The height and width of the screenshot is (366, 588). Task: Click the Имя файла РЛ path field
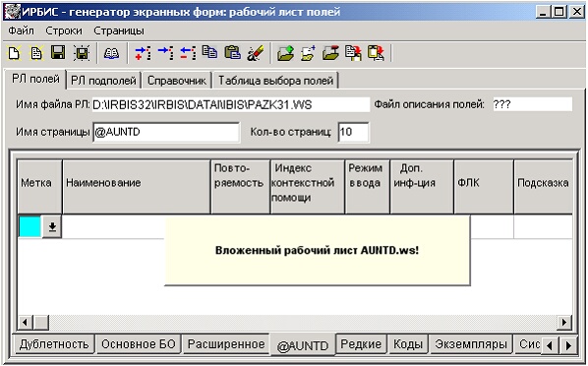(231, 104)
